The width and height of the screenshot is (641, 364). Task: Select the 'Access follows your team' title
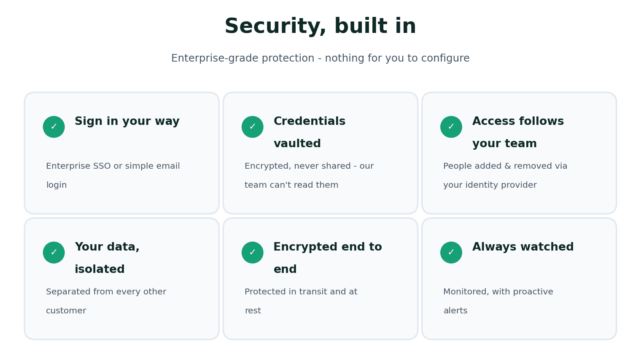click(x=518, y=132)
